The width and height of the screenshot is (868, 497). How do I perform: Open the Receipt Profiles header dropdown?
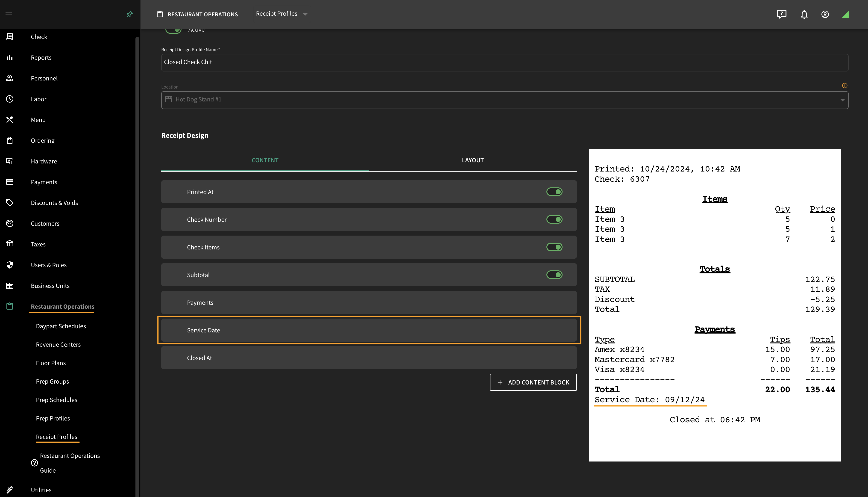click(281, 14)
